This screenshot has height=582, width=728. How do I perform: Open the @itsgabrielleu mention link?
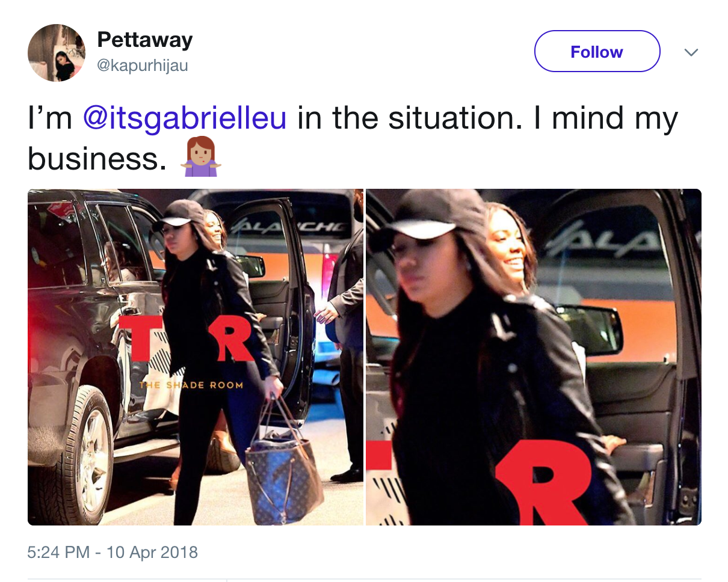tap(185, 118)
